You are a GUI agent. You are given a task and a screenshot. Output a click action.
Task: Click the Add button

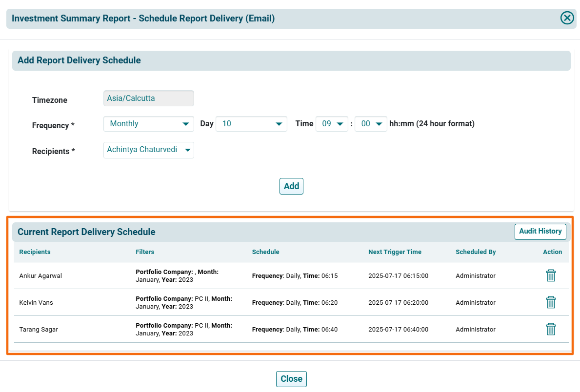[x=291, y=186]
